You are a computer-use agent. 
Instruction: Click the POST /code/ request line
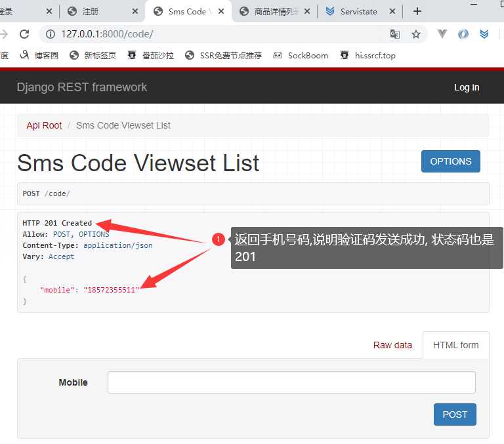(x=46, y=193)
